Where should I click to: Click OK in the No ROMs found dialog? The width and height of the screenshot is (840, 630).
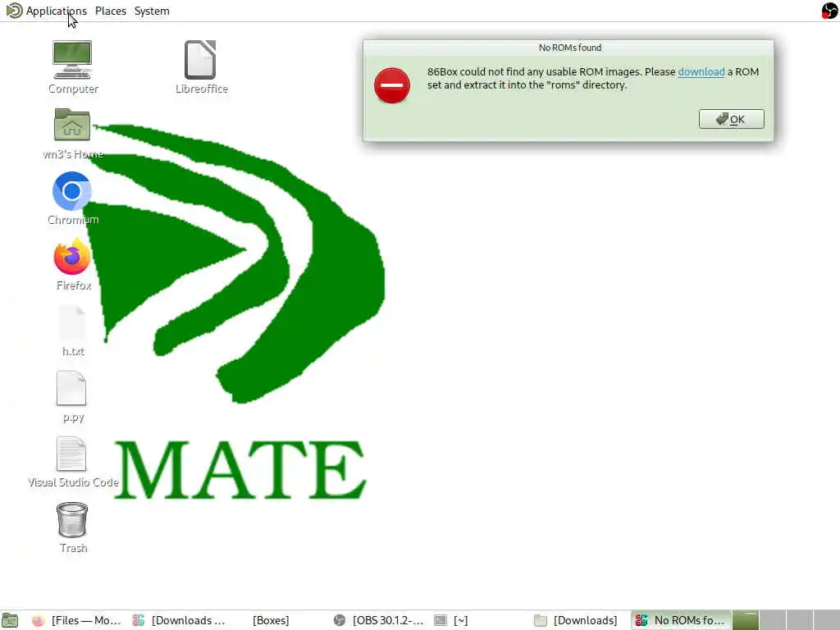coord(731,119)
